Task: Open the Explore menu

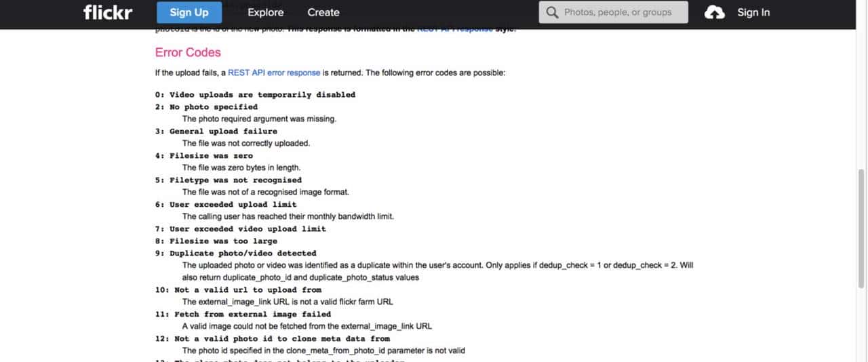Action: [265, 12]
